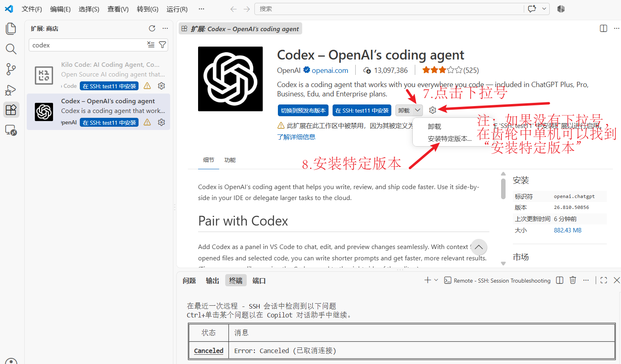Screen dimensions: 621x364
Task: Install Codex in SSH: test11 from the list row
Action: 109,123
